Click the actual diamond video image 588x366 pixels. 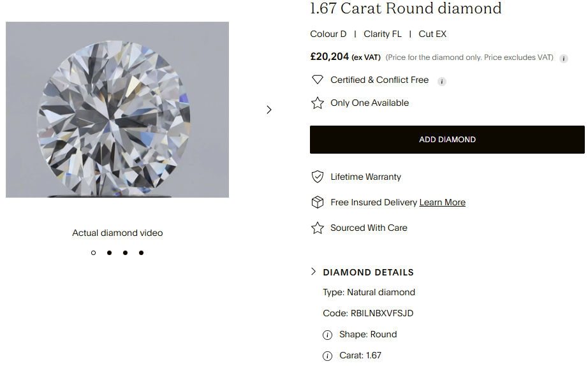click(117, 110)
